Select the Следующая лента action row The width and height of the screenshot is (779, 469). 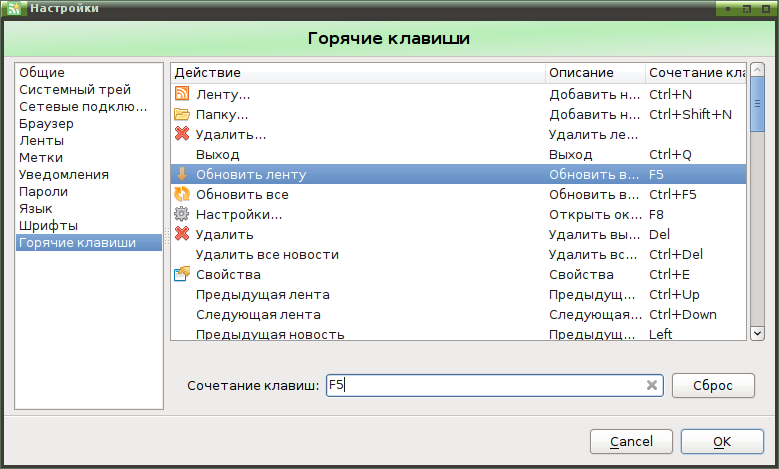pyautogui.click(x=459, y=314)
